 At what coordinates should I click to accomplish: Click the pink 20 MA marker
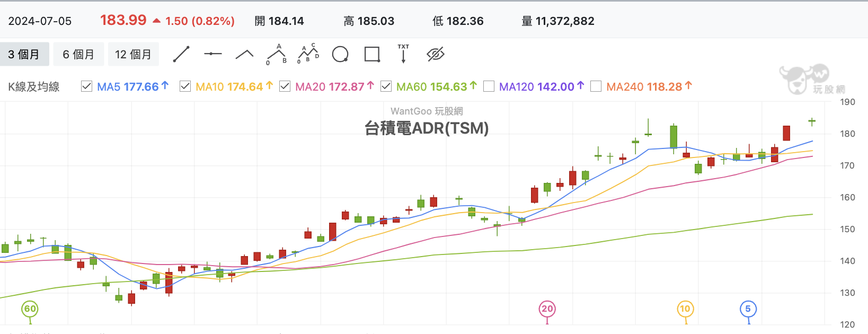click(x=547, y=309)
